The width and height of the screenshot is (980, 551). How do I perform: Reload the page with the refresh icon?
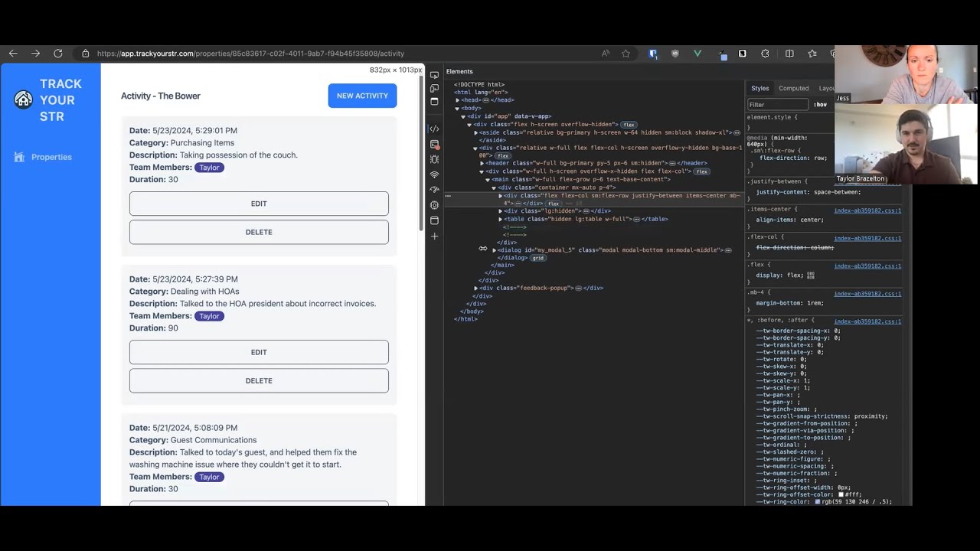[58, 54]
